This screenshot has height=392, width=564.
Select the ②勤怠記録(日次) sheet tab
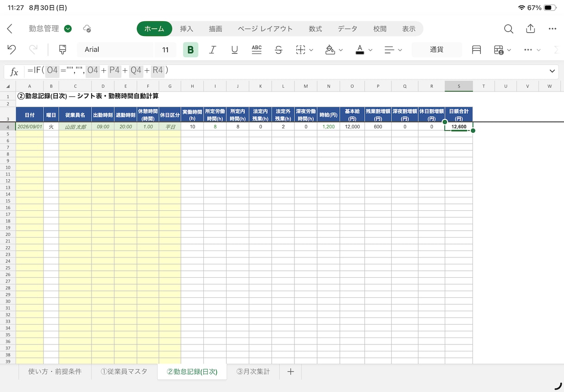[192, 372]
